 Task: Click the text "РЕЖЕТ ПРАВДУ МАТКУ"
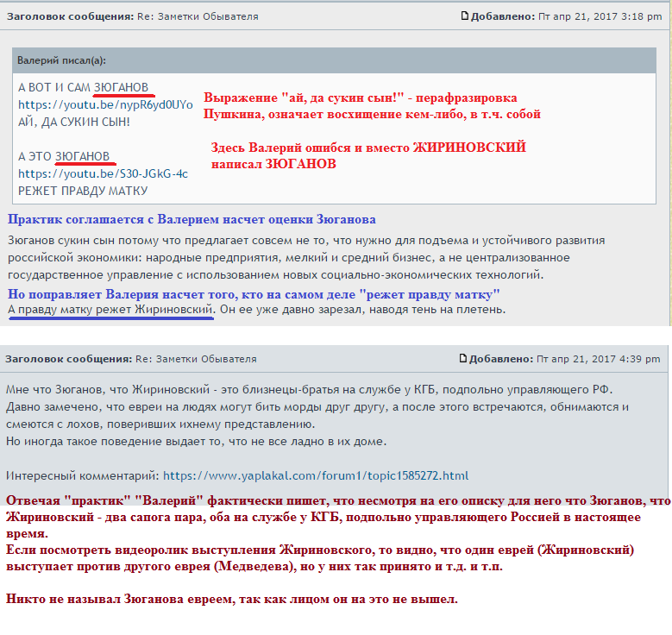coord(83,191)
